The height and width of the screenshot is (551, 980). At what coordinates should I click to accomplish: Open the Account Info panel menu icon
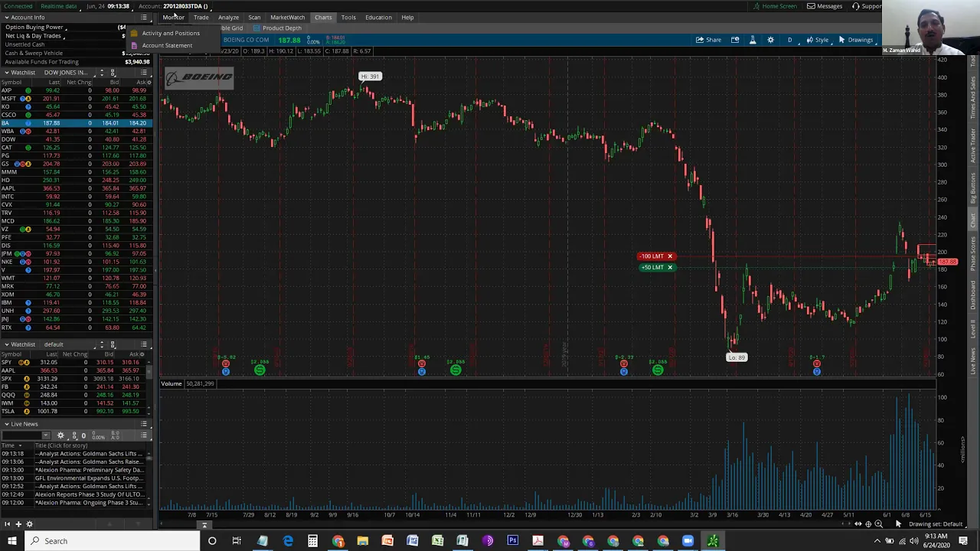(x=144, y=17)
